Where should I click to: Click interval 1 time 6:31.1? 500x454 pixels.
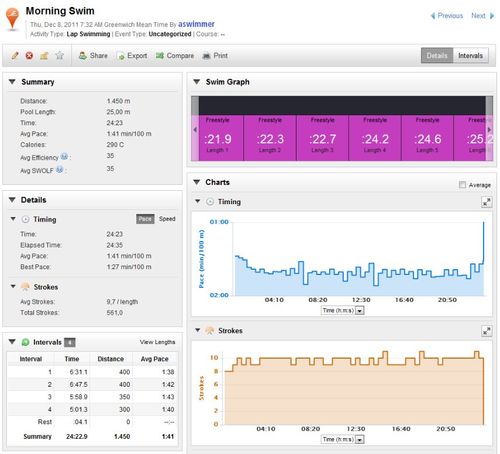pyautogui.click(x=78, y=372)
